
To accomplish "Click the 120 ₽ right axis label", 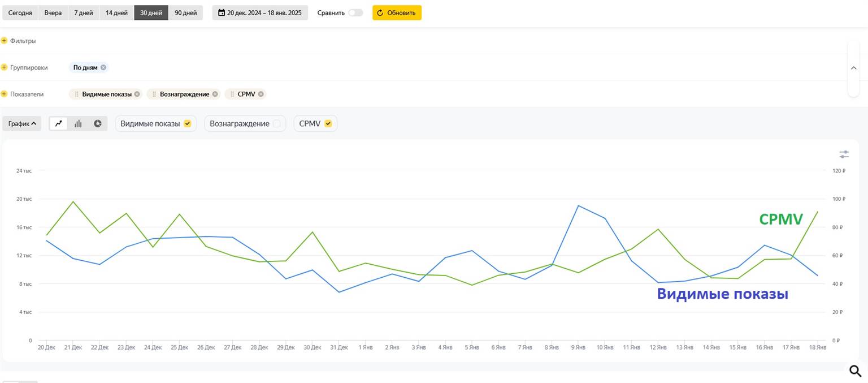I will coord(839,170).
